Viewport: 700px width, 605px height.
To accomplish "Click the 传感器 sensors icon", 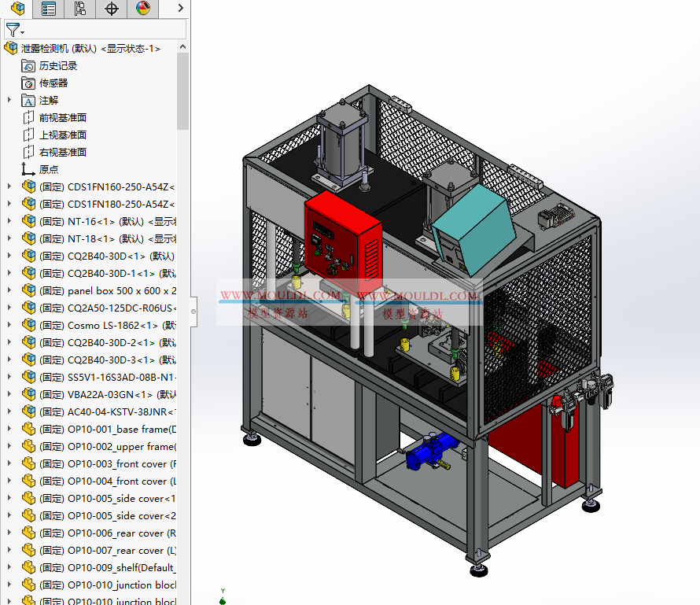I will click(28, 83).
